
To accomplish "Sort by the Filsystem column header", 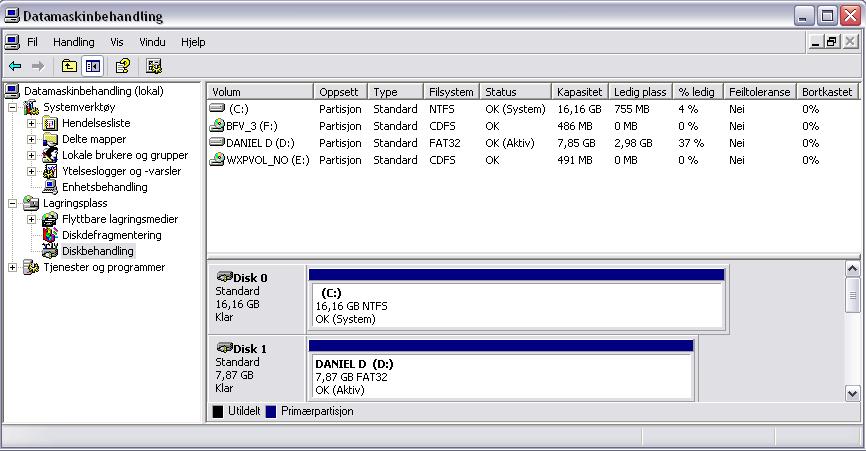I will tap(451, 92).
